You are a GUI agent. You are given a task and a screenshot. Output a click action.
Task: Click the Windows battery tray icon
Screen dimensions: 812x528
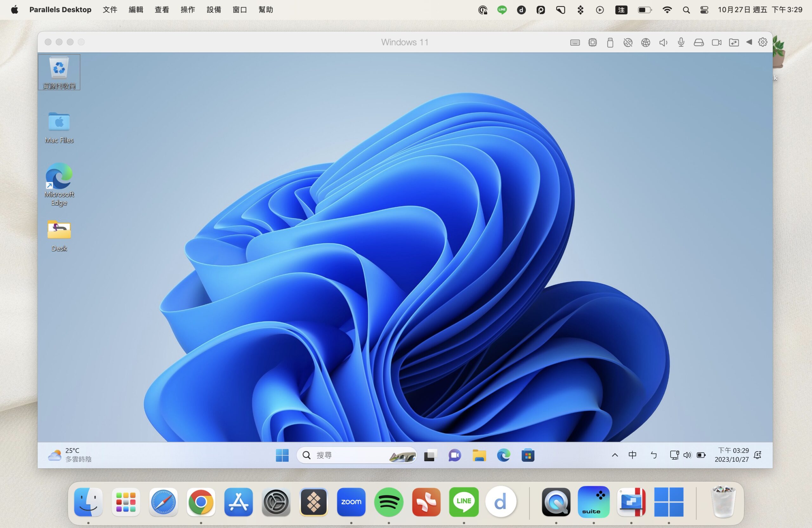(701, 455)
